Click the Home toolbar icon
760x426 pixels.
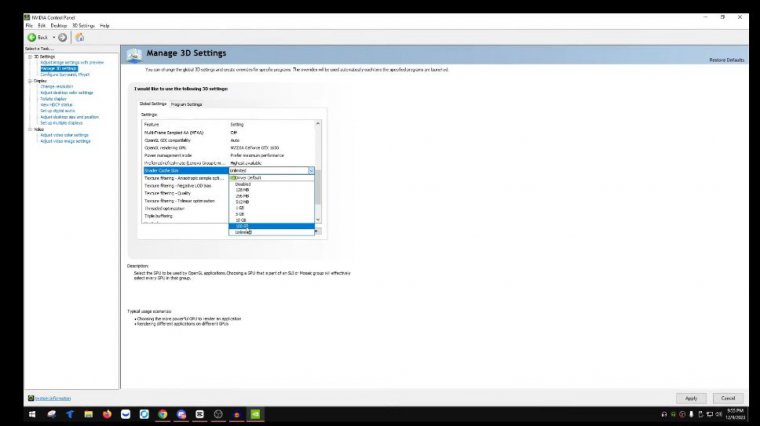coord(79,37)
